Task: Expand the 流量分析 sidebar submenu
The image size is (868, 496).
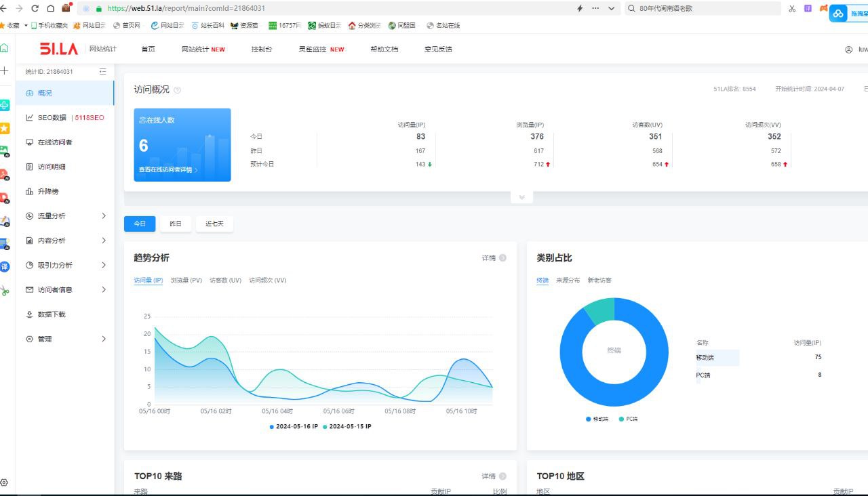Action: pyautogui.click(x=104, y=216)
